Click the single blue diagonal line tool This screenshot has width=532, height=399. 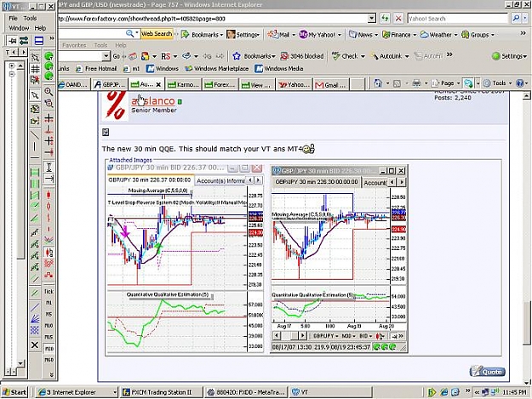click(x=35, y=307)
